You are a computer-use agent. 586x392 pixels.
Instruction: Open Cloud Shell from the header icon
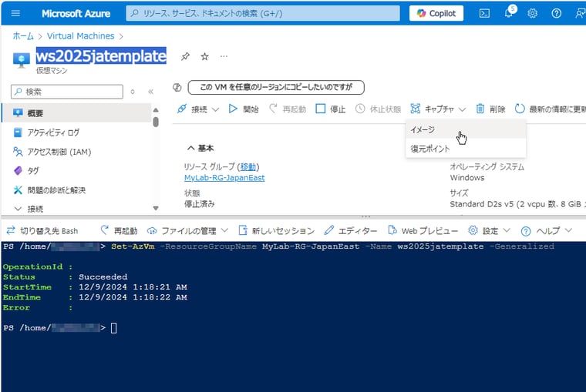[x=484, y=13]
